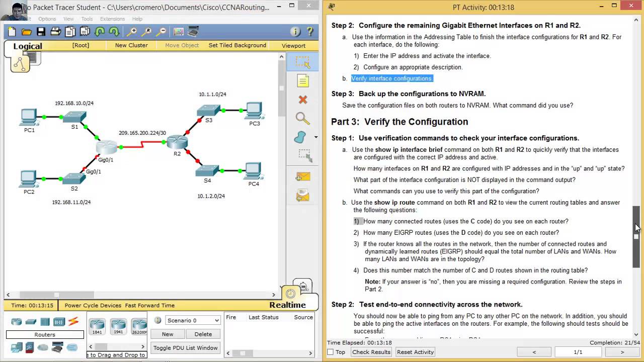Click the Check Results button
644x362 pixels.
pyautogui.click(x=371, y=352)
